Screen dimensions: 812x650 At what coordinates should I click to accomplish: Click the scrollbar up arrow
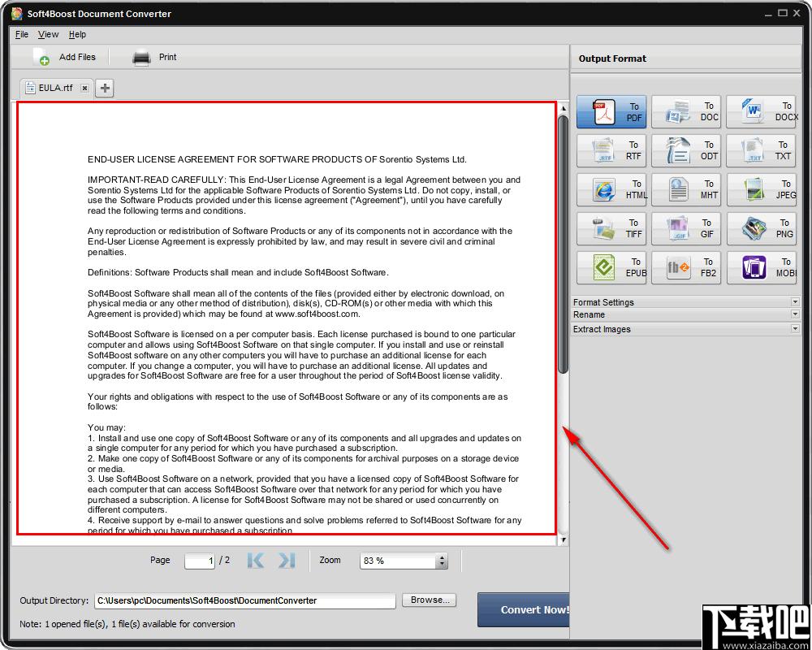(x=564, y=108)
